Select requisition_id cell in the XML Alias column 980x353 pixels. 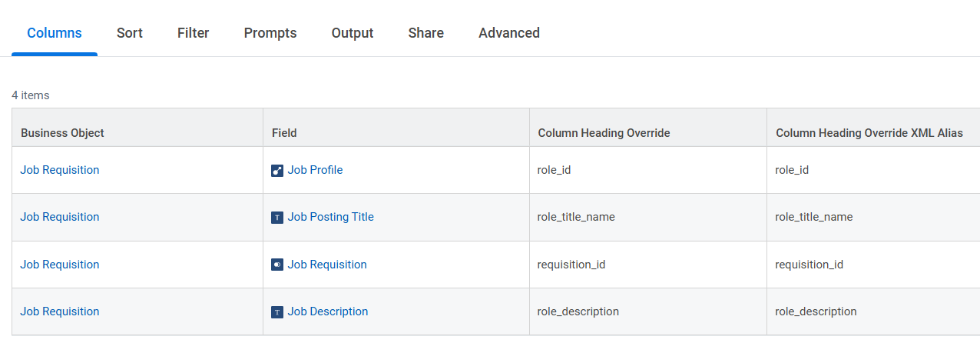pos(809,265)
